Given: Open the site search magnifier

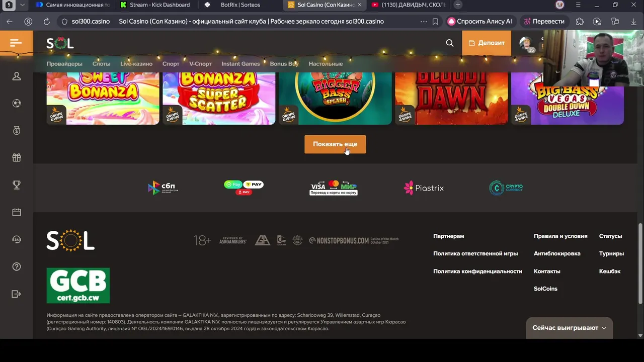Looking at the screenshot, I should (450, 43).
